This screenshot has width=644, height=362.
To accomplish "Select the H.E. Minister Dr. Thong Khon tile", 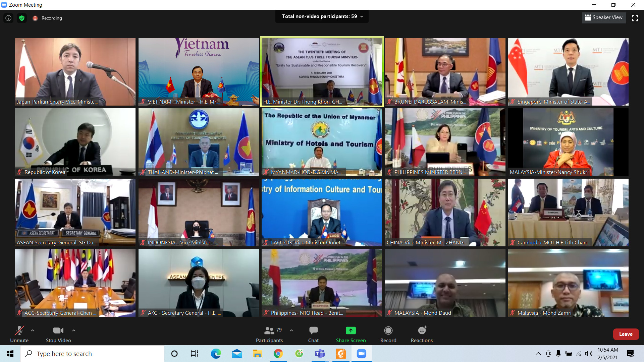I will coord(322,72).
